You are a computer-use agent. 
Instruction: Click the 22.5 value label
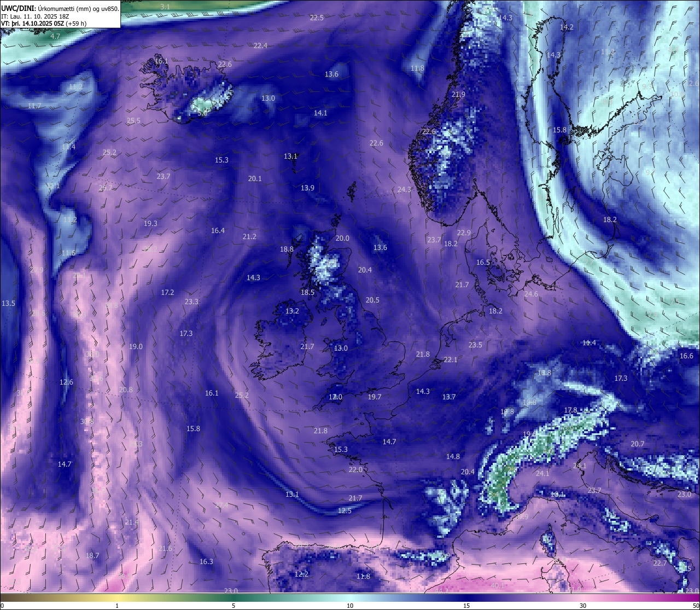click(317, 18)
